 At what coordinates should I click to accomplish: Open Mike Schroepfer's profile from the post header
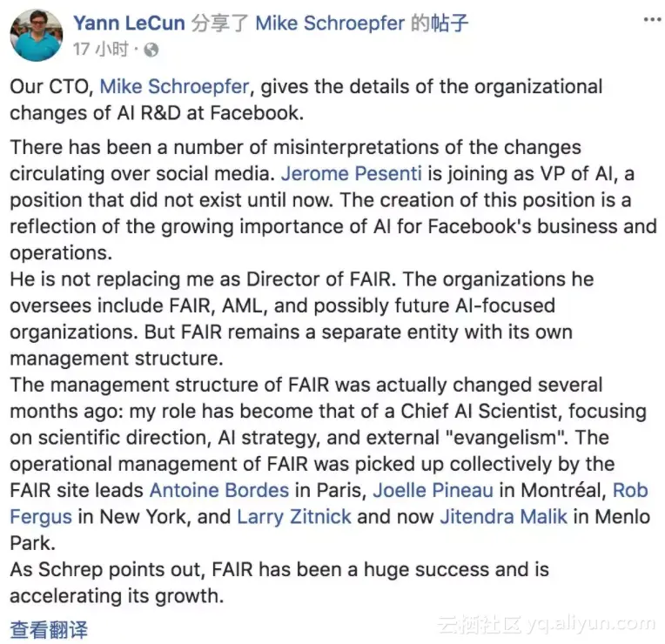[329, 23]
